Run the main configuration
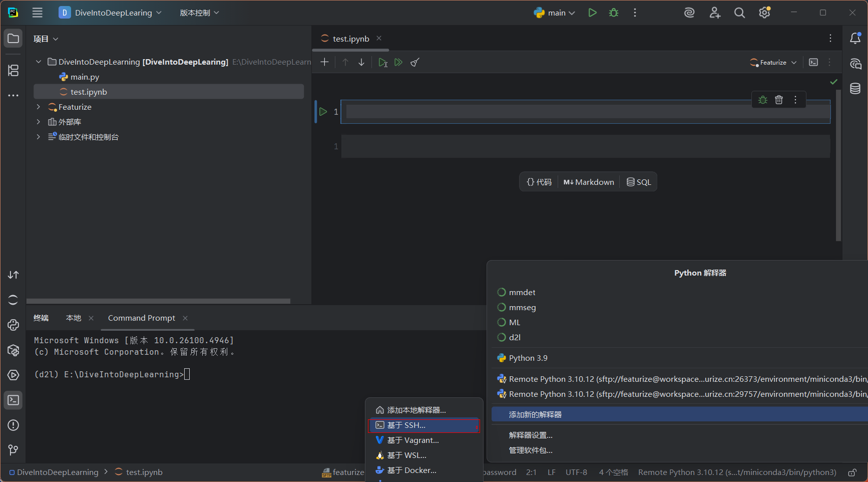 click(592, 13)
